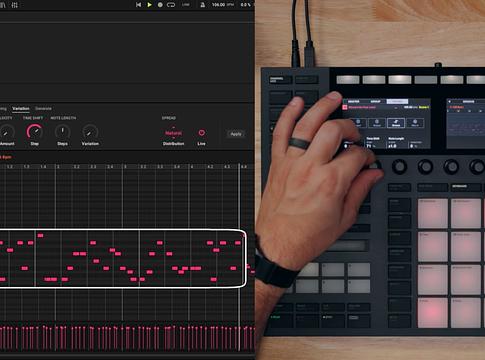
Task: Click the Time Shift Step knob
Action: click(35, 132)
